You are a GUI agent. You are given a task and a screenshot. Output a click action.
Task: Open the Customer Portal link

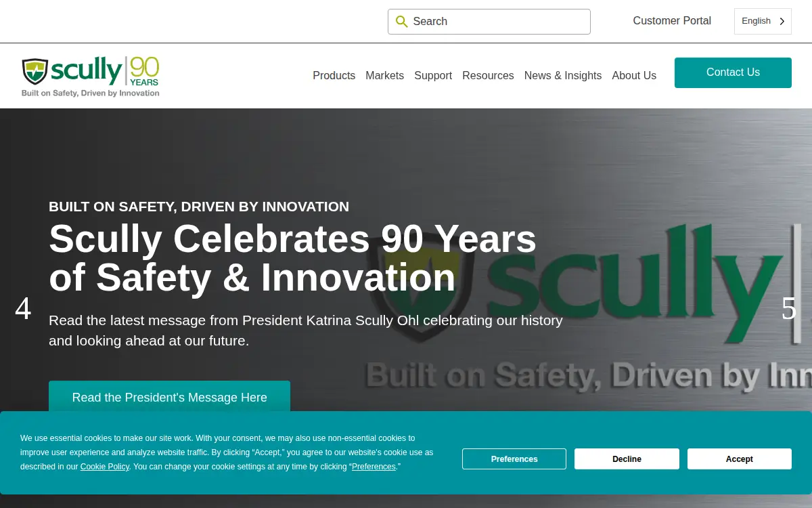coord(672,21)
